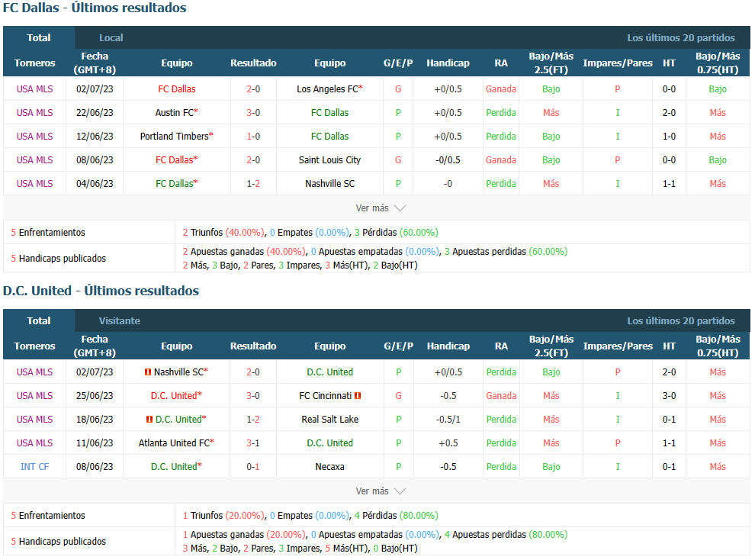
Task: Click '2 Triunfos (40.00%)' in FC Dallas summary
Action: click(224, 233)
